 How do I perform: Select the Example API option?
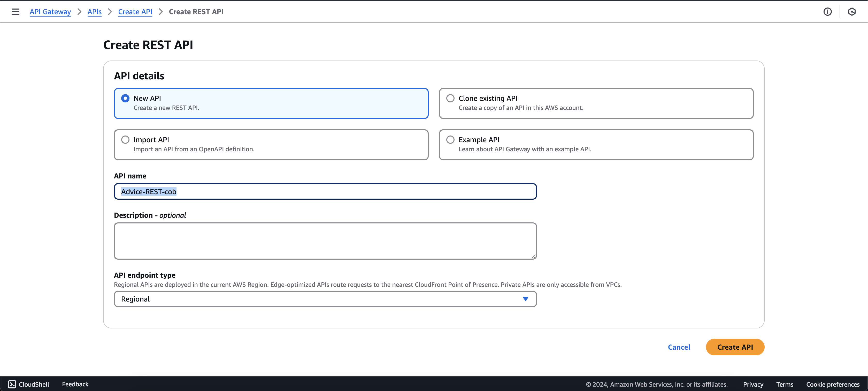tap(450, 140)
